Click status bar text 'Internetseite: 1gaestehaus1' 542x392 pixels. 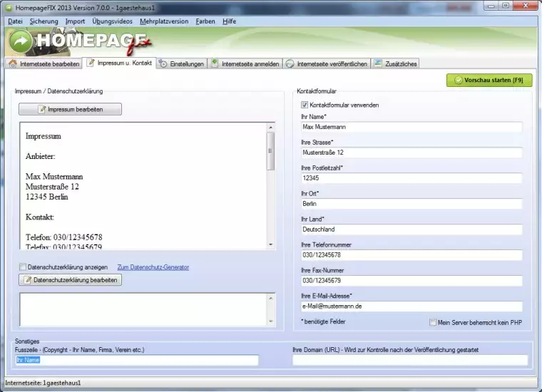(43, 383)
